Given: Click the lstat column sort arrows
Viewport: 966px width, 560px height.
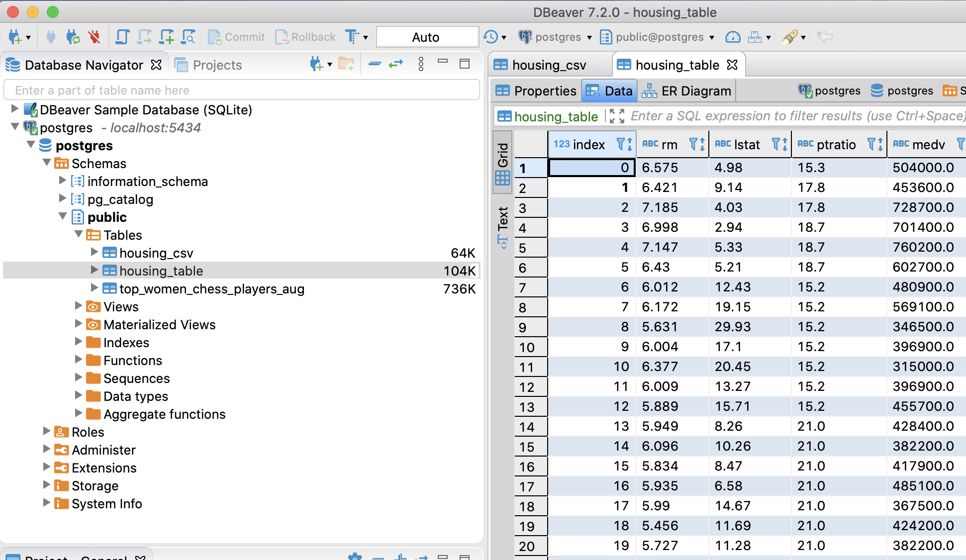Looking at the screenshot, I should pos(785,144).
